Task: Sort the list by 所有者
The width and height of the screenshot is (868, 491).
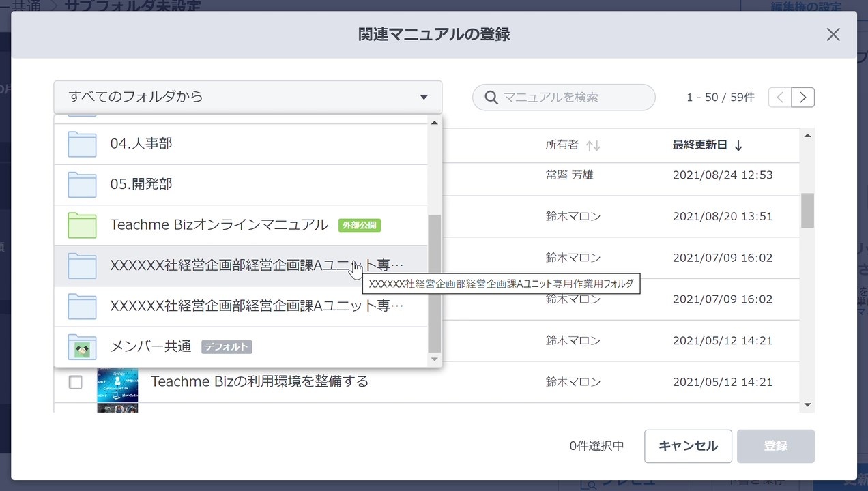Action: pos(593,145)
